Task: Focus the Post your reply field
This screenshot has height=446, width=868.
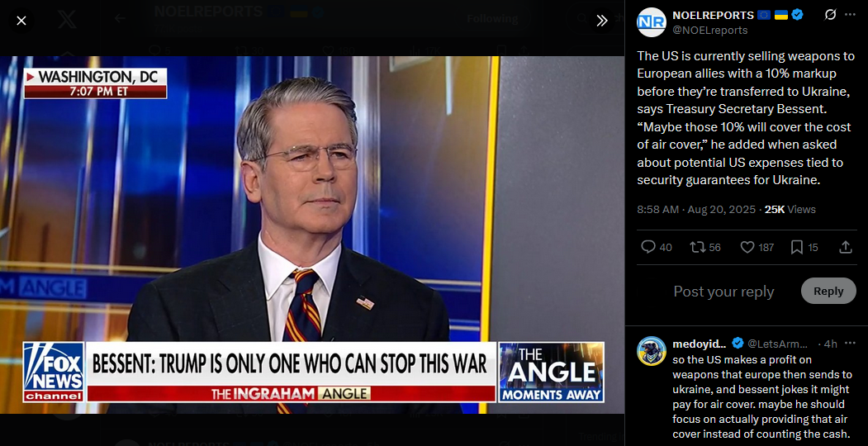Action: (x=723, y=292)
